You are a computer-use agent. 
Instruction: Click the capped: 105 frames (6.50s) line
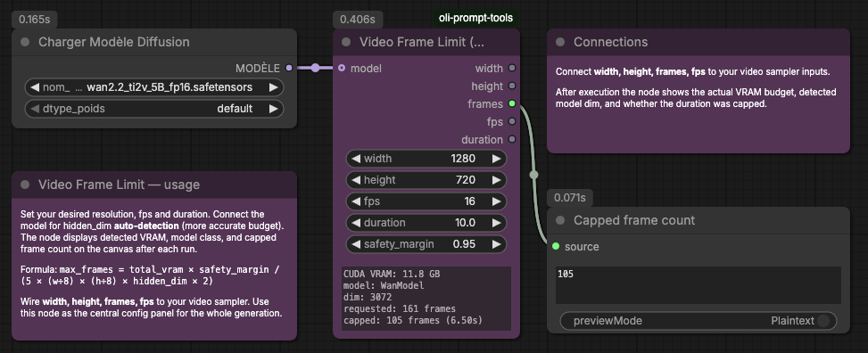[413, 320]
